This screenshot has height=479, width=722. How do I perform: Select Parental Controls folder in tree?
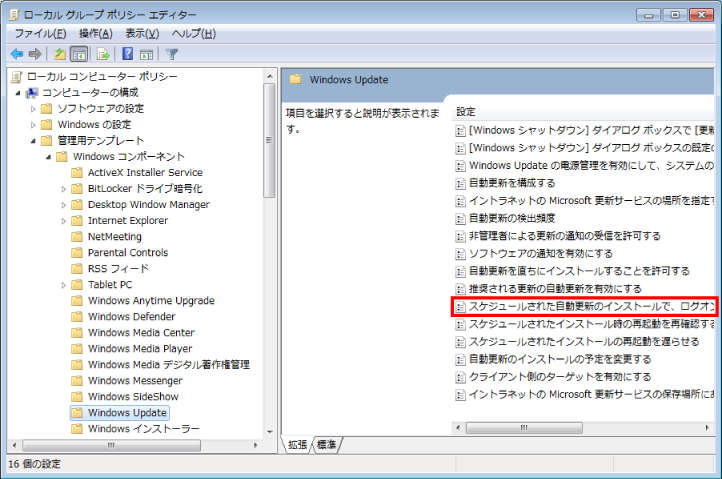128,253
